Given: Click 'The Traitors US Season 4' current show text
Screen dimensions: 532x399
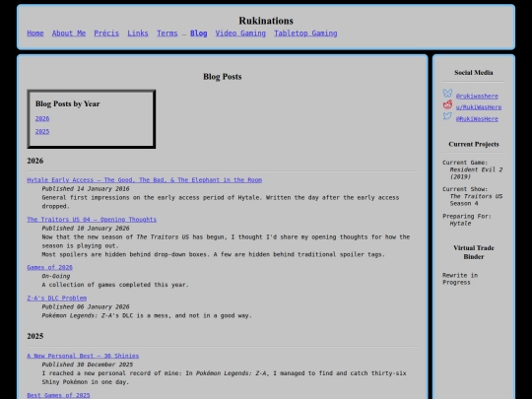Looking at the screenshot, I should click(477, 200).
